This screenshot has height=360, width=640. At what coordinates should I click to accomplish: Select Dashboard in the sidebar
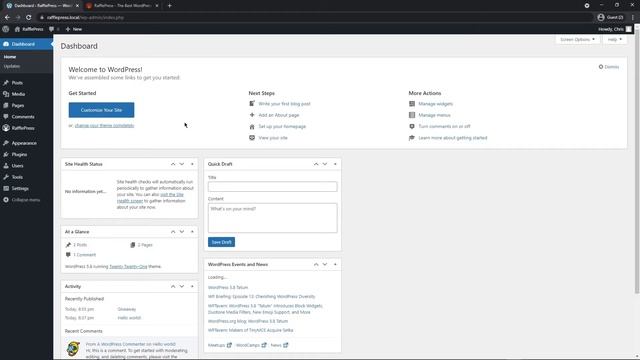(x=26, y=44)
